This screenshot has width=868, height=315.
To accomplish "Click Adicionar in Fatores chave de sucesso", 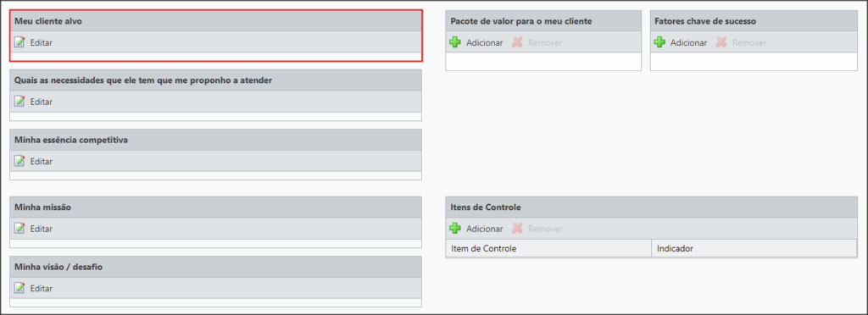I will coord(688,42).
